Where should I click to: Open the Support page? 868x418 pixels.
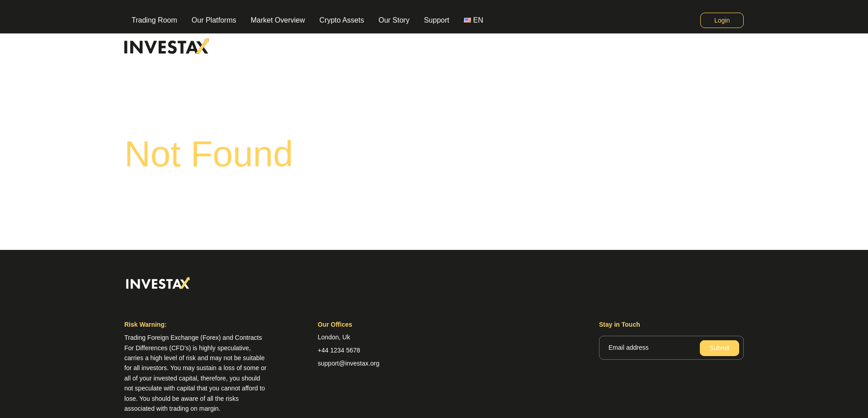point(436,20)
